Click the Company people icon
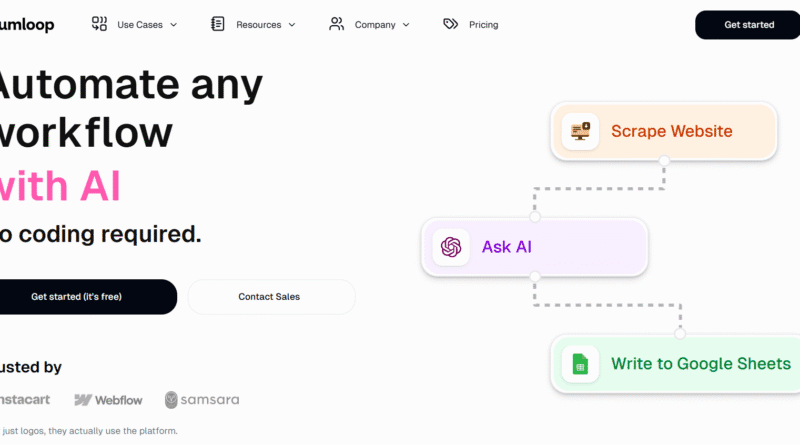 click(x=337, y=24)
